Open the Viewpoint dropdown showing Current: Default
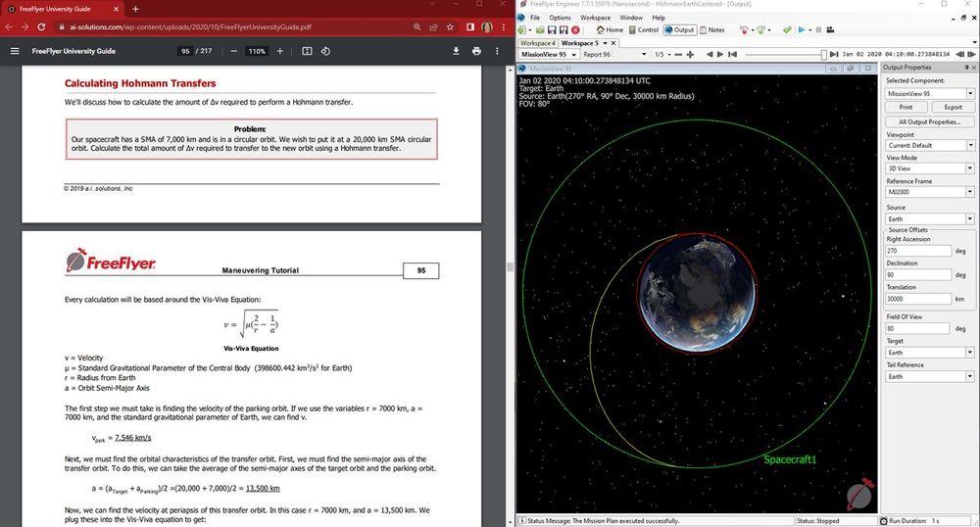 point(970,145)
